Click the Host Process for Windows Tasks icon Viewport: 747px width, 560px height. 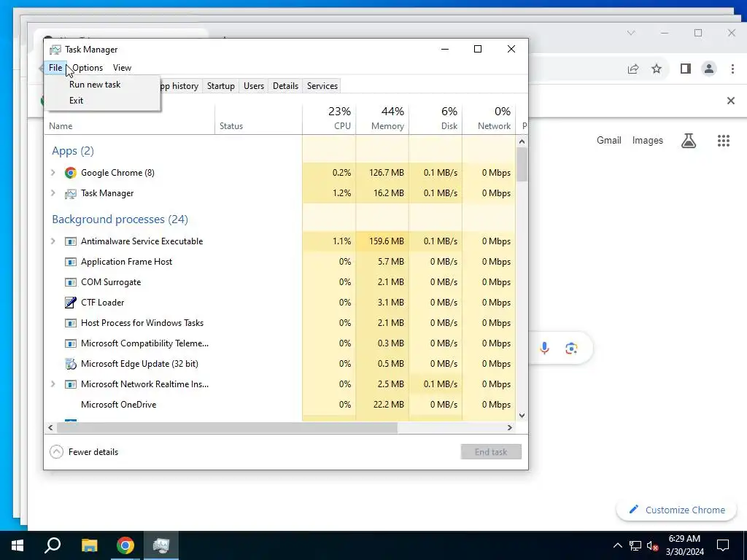tap(71, 323)
